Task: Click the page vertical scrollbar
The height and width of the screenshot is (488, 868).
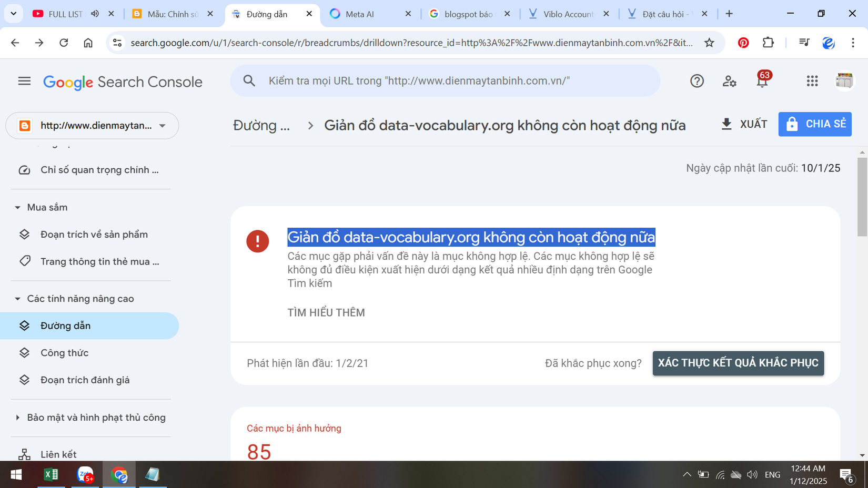Action: point(862,197)
